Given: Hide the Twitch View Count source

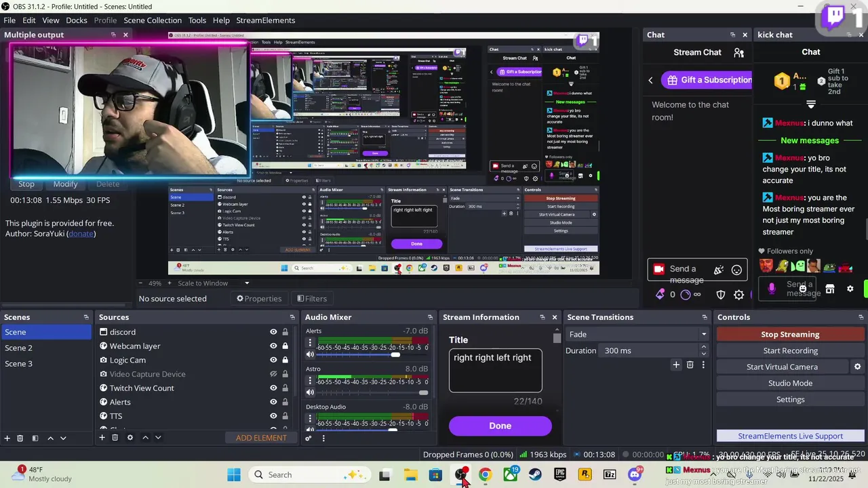Looking at the screenshot, I should [x=273, y=388].
